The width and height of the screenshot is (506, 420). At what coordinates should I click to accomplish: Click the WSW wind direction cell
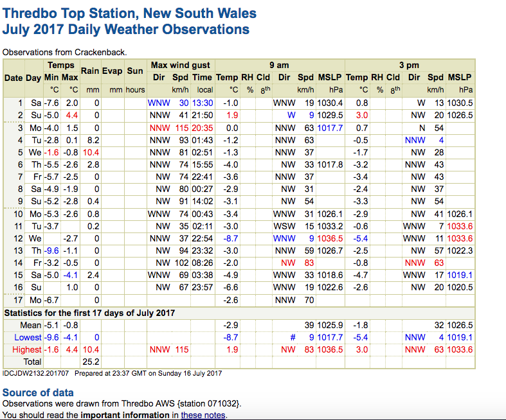(284, 225)
